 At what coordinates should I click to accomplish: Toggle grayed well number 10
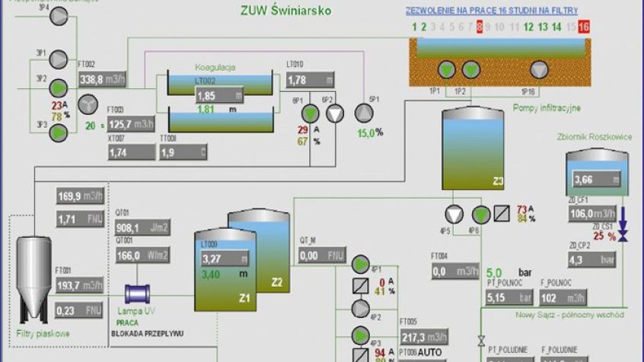pyautogui.click(x=499, y=27)
